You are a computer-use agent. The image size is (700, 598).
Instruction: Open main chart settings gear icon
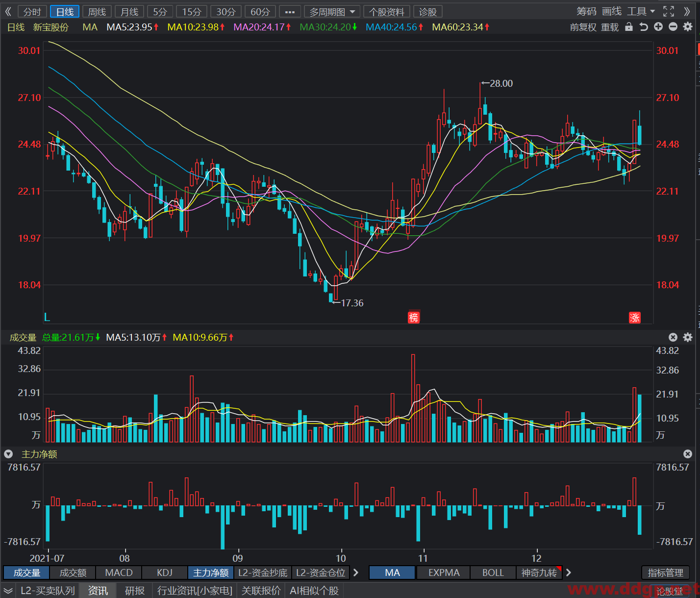[x=688, y=27]
